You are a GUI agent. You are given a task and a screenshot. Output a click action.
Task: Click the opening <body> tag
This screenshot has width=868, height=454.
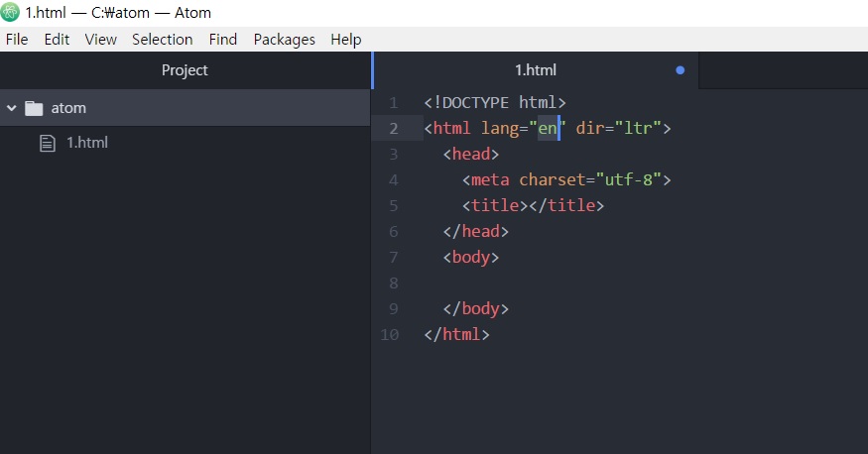[x=471, y=258]
